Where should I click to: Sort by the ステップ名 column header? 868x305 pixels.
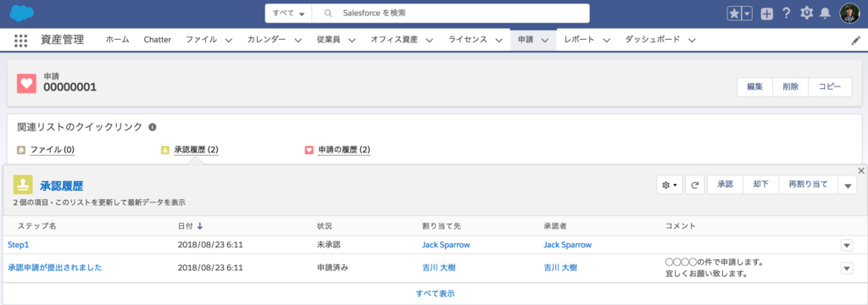[x=36, y=226]
